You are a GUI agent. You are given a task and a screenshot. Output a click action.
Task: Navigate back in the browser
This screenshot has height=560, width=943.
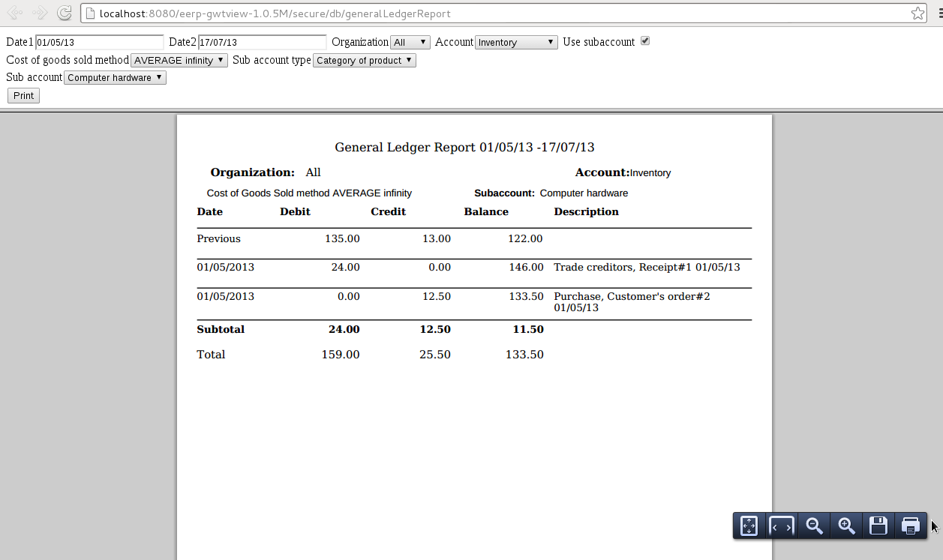[15, 13]
